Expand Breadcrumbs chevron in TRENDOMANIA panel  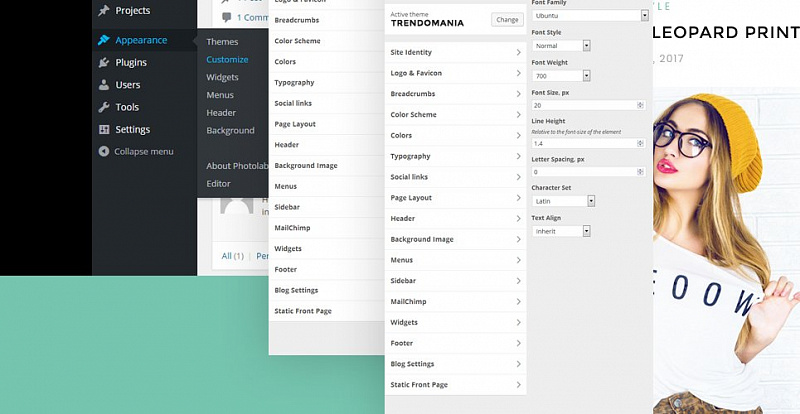pyautogui.click(x=518, y=94)
